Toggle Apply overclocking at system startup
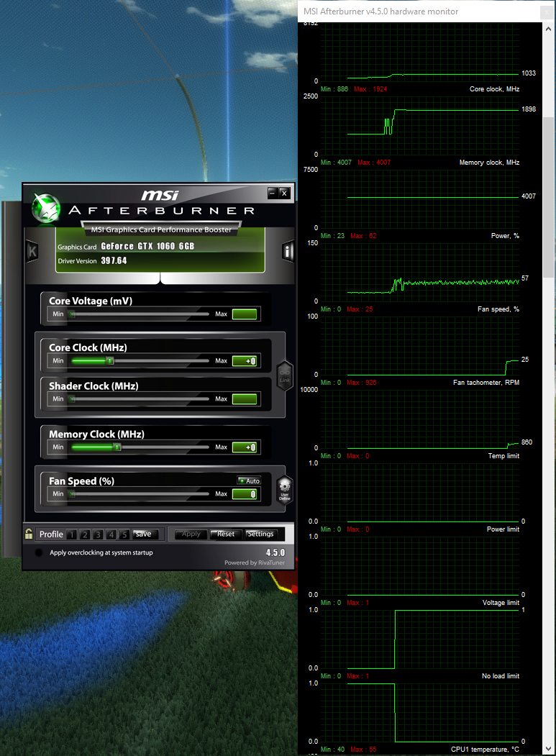Screen dimensions: 556x756 [x=39, y=552]
